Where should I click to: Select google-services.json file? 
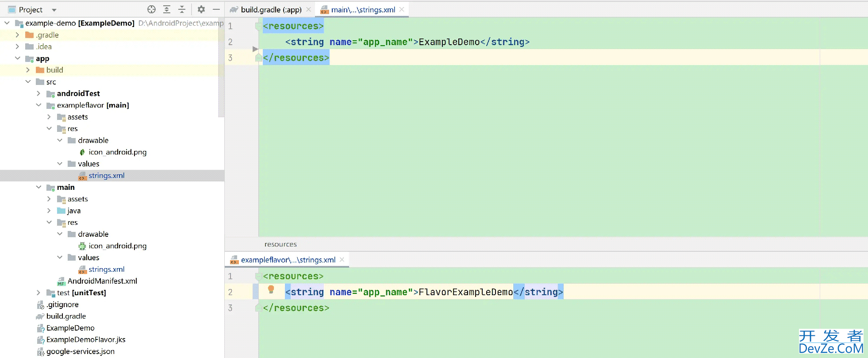point(80,351)
